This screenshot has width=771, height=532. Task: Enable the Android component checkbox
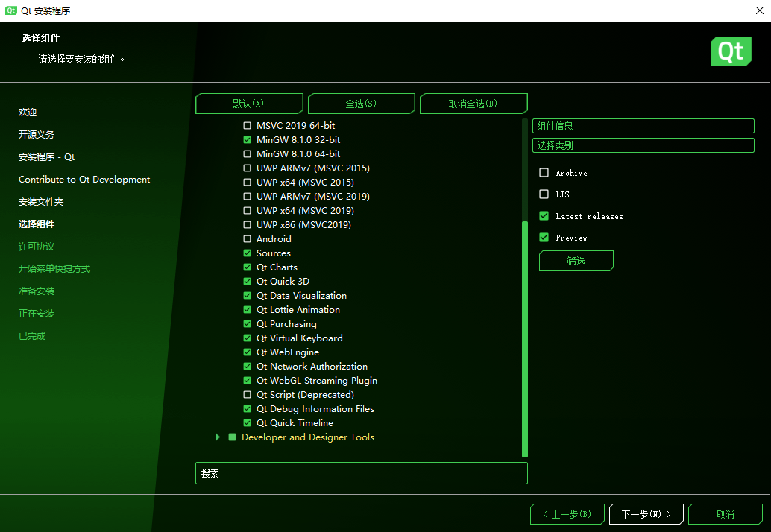click(x=248, y=238)
